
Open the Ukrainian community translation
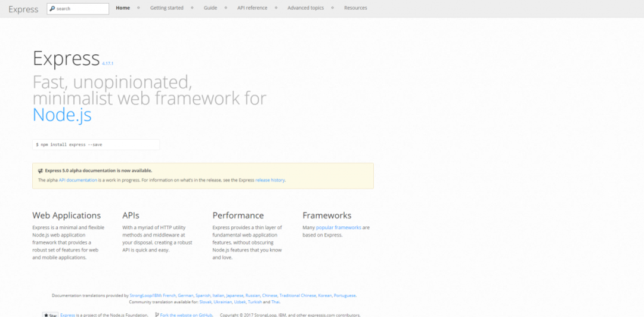222,302
